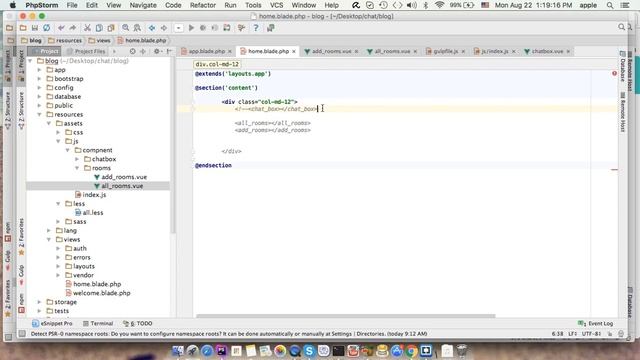
Task: Click the Save All disk icon
Action: point(35,28)
